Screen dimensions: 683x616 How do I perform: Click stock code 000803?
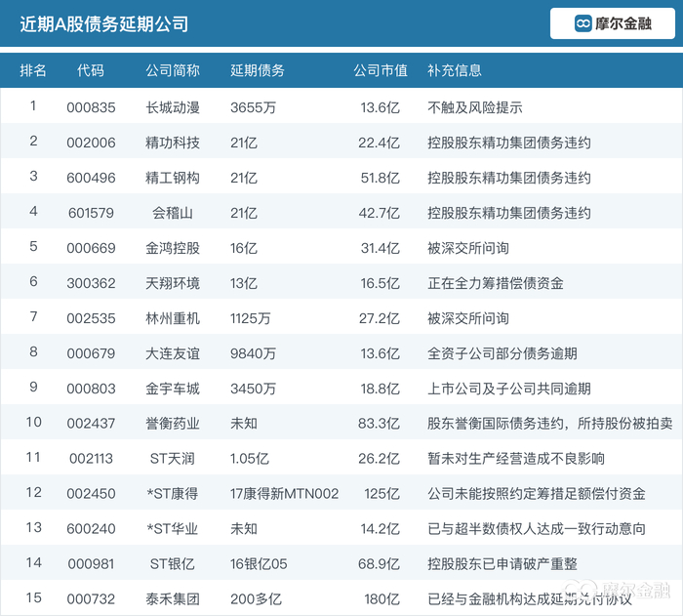(x=91, y=389)
